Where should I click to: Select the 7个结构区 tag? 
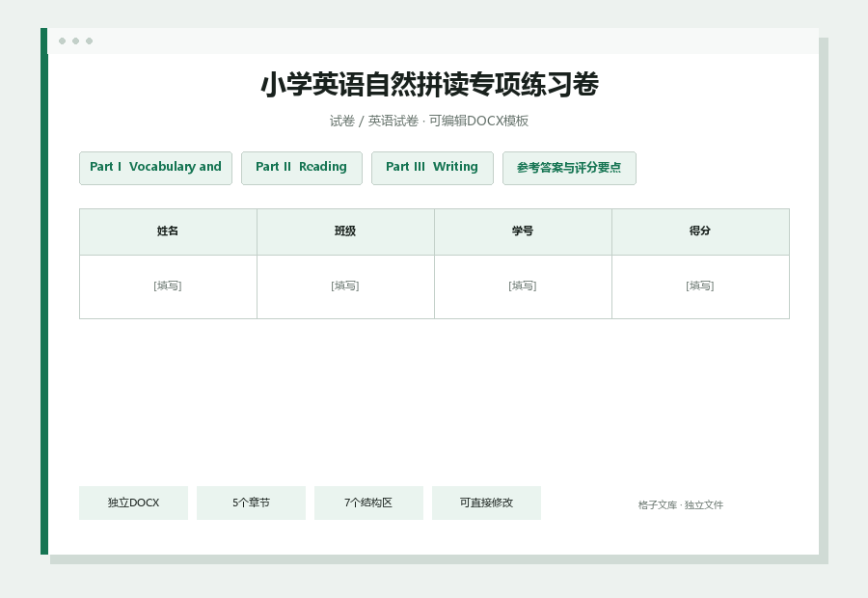point(368,503)
